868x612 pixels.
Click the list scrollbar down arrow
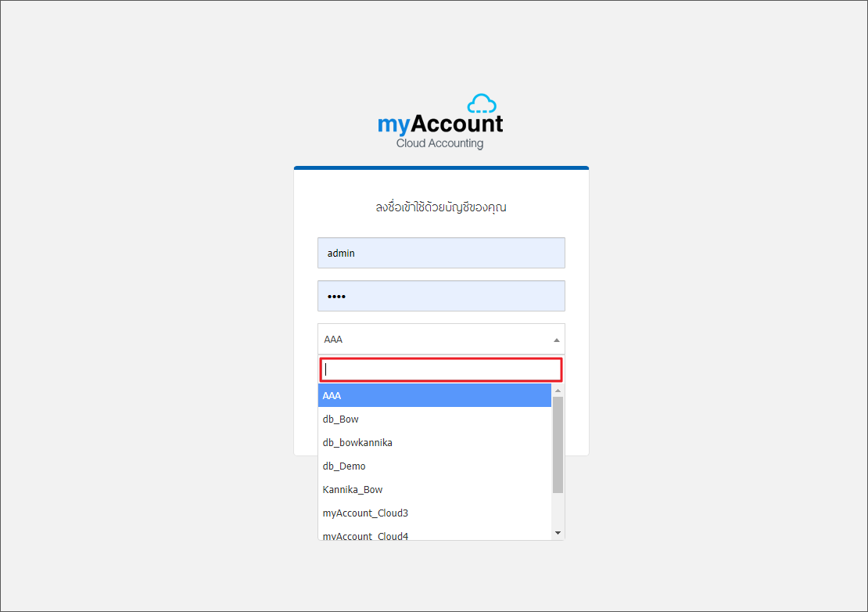coord(558,533)
